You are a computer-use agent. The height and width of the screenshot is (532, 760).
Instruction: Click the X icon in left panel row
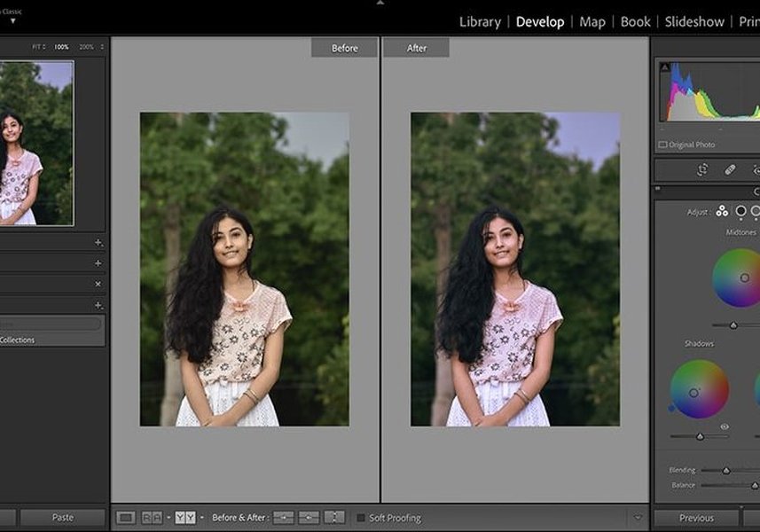coord(98,284)
